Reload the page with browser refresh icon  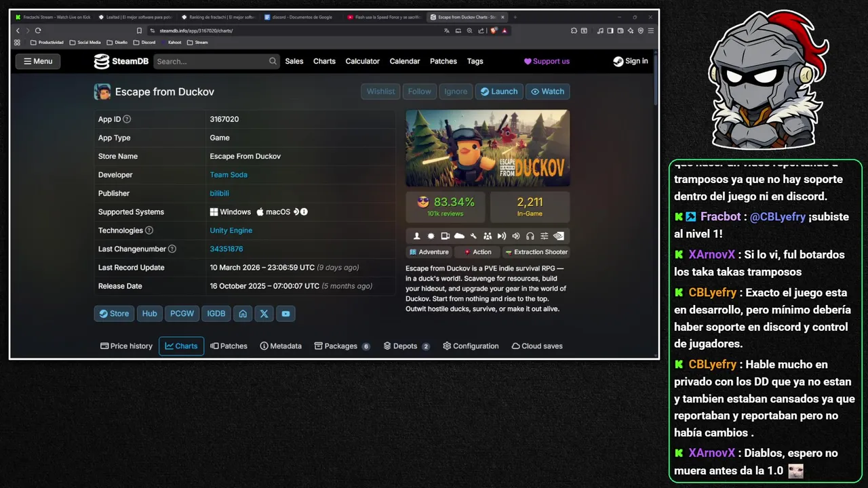[x=38, y=30]
